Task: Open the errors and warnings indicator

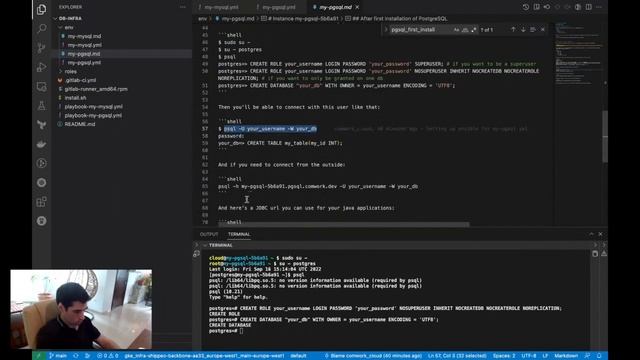Action: click(108, 356)
